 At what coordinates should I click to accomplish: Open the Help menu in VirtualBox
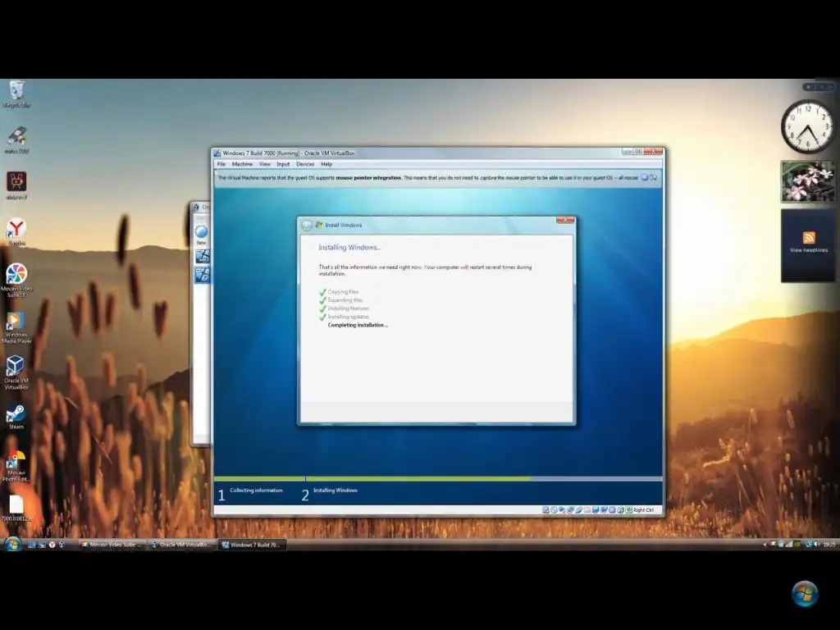tap(326, 164)
